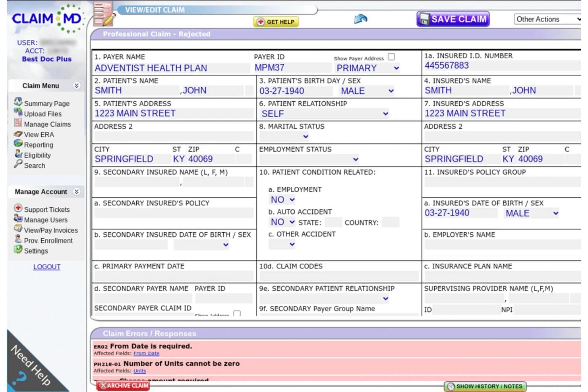Click Show History / Notes button

click(485, 386)
